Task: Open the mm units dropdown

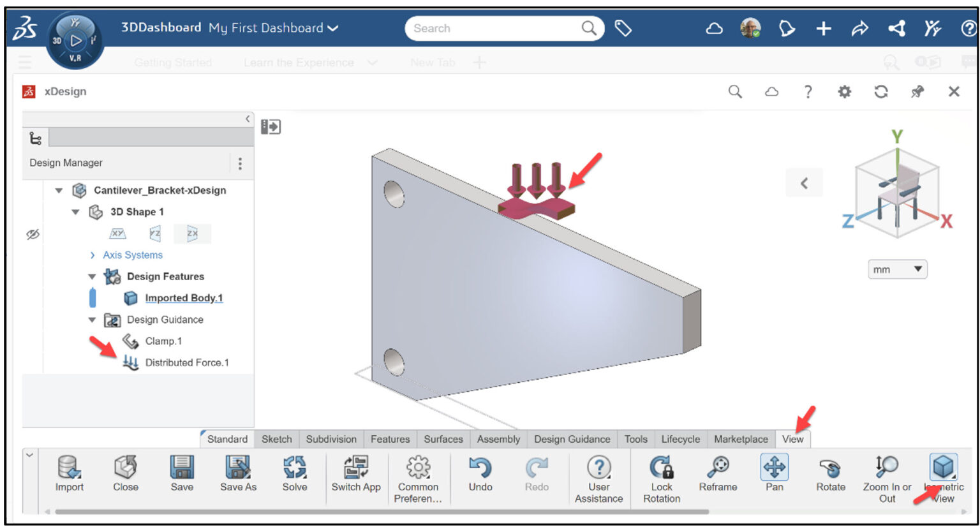Action: pos(897,269)
